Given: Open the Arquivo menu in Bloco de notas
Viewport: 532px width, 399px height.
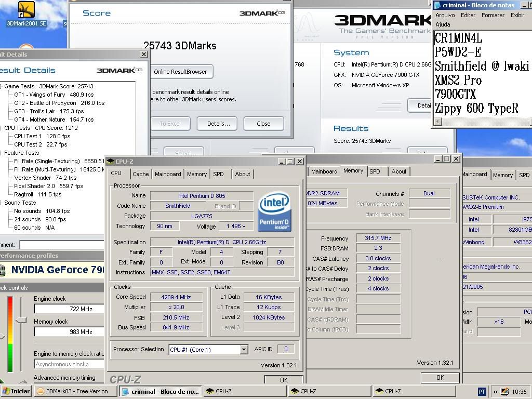Looking at the screenshot, I should 445,15.
